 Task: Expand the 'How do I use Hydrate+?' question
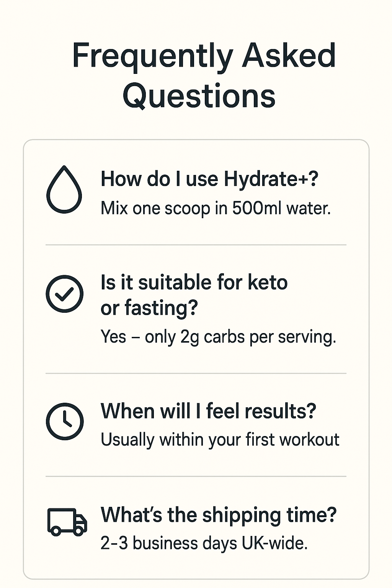pos(209,179)
